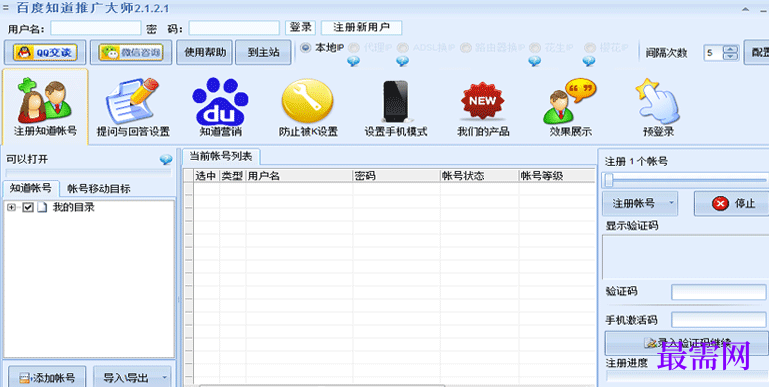The image size is (769, 387).
Task: Click the QQ交谈 chat button
Action: pyautogui.click(x=45, y=52)
